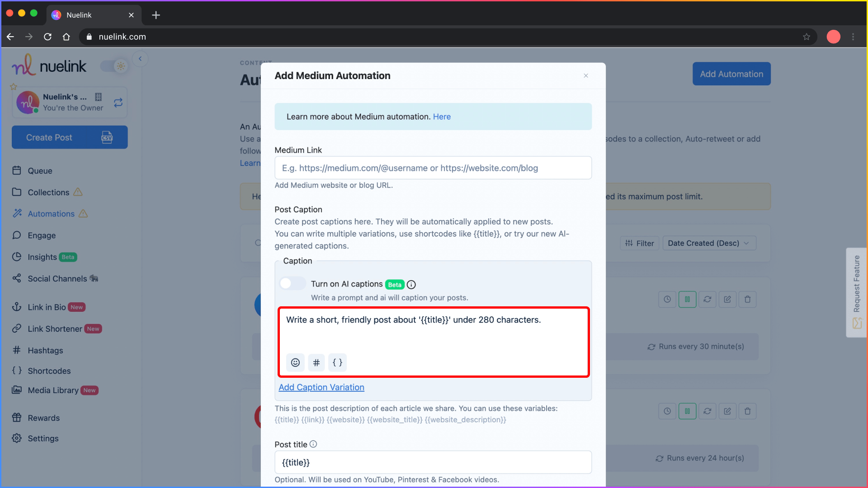The image size is (868, 488).
Task: Open Hashtags in the sidebar
Action: click(x=45, y=350)
